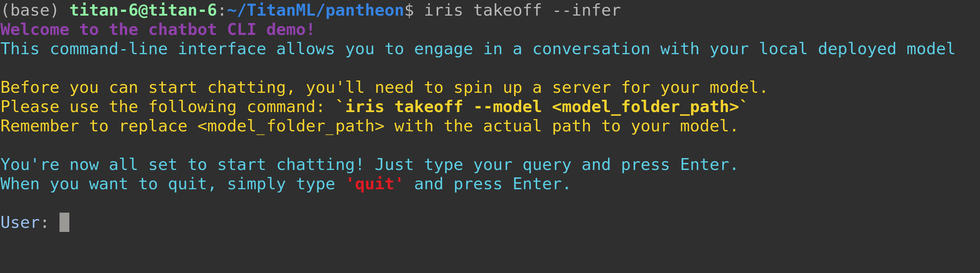980x273 pixels.
Task: Click the words "local deployed model" in the description line
Action: click(856, 49)
